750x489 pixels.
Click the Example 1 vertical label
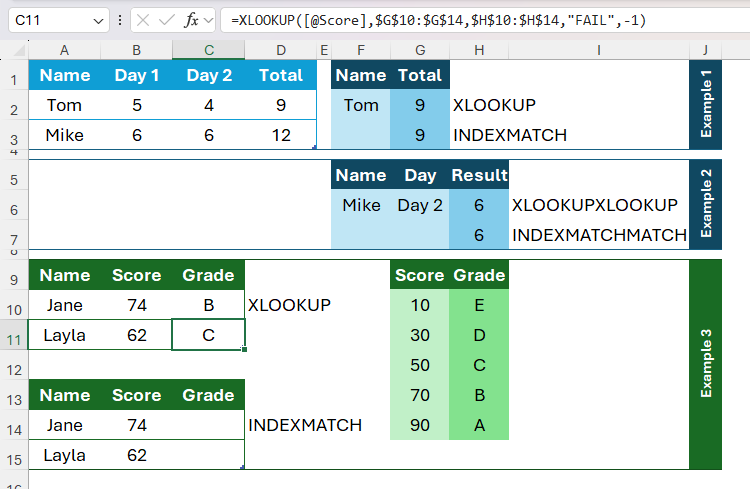click(706, 104)
